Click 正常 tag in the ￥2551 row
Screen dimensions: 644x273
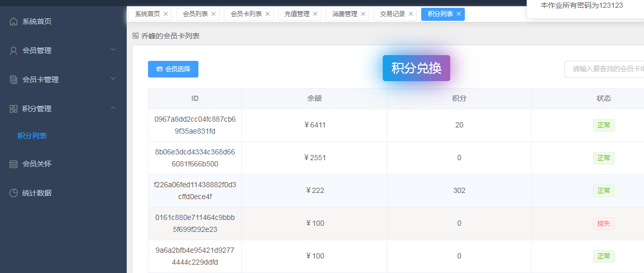coord(603,158)
